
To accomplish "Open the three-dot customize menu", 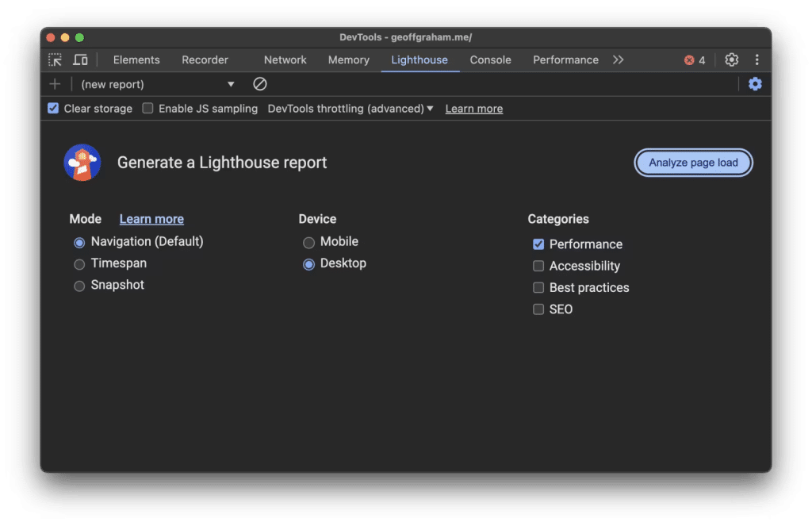I will tap(756, 60).
